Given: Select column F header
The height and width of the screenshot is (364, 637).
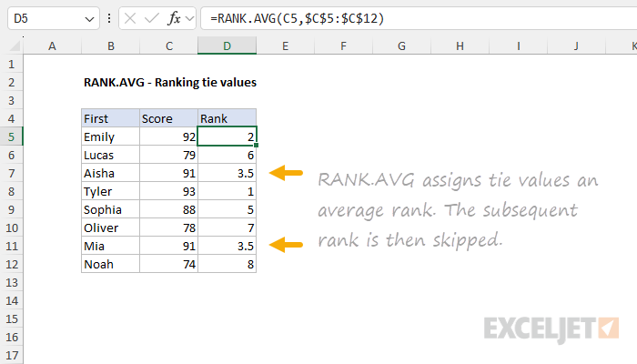Looking at the screenshot, I should 344,45.
